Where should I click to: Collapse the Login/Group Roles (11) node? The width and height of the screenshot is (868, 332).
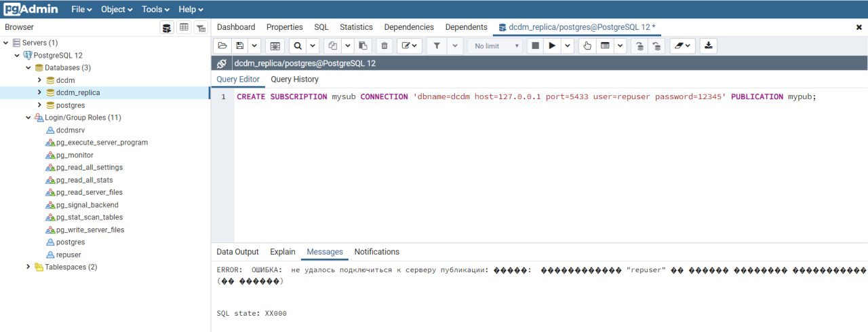tap(28, 117)
